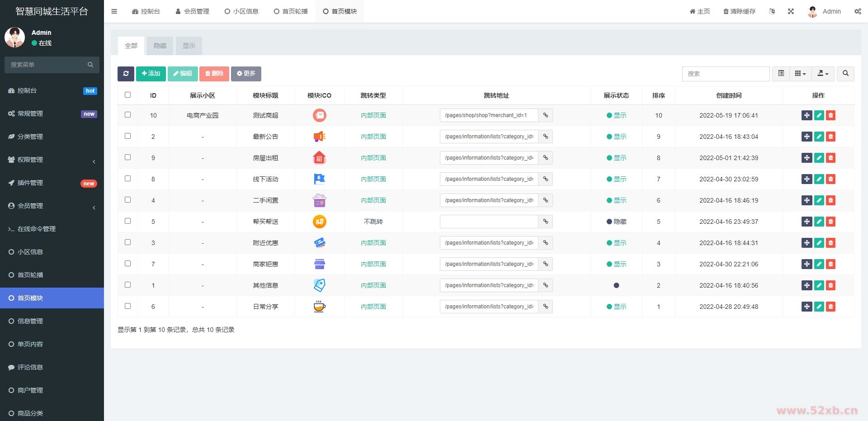
Task: Delete the 测试商超 row with trash icon
Action: coord(830,115)
